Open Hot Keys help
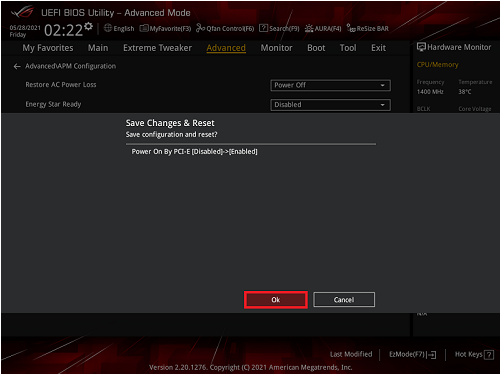Screen dimensions: 500x374 click(474, 354)
